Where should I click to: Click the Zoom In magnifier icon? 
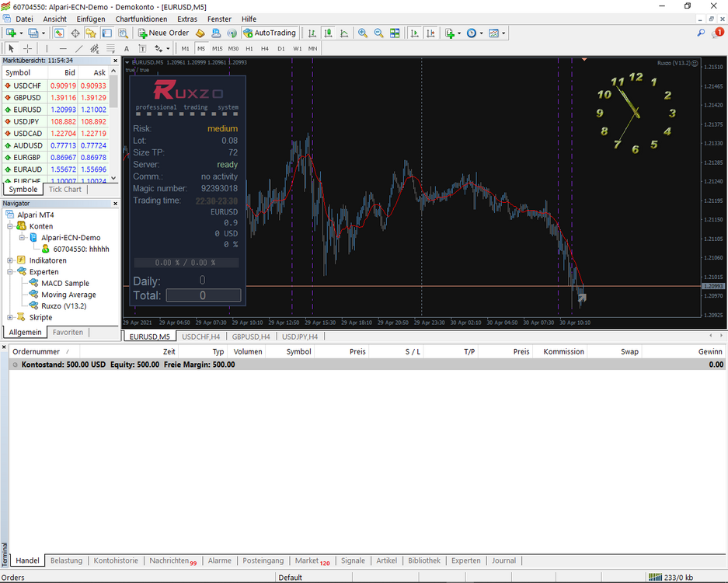pyautogui.click(x=363, y=33)
